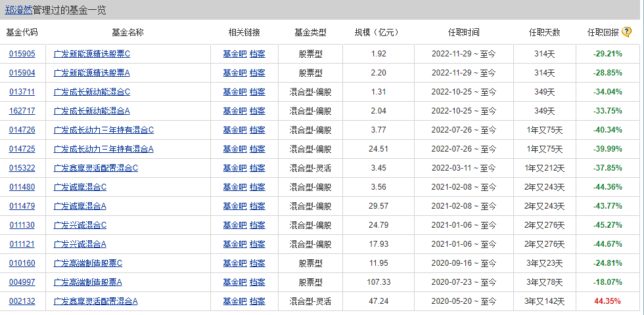Open 基金吧 for 广发高端制造股票A
The width and height of the screenshot is (644, 315).
point(235,282)
